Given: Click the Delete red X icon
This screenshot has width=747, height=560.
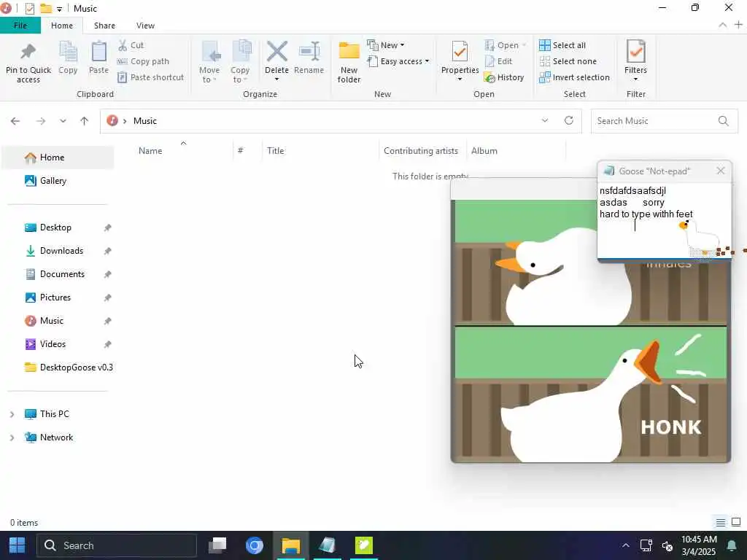Looking at the screenshot, I should click(x=276, y=52).
